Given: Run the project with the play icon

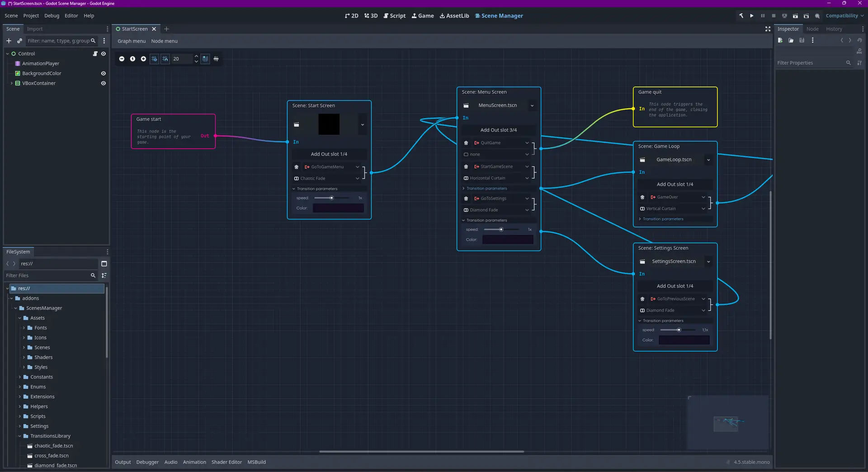Looking at the screenshot, I should [x=752, y=15].
